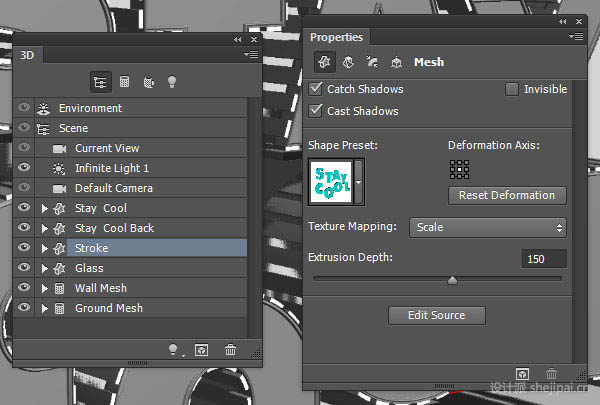Open Deform settings in Properties

348,62
